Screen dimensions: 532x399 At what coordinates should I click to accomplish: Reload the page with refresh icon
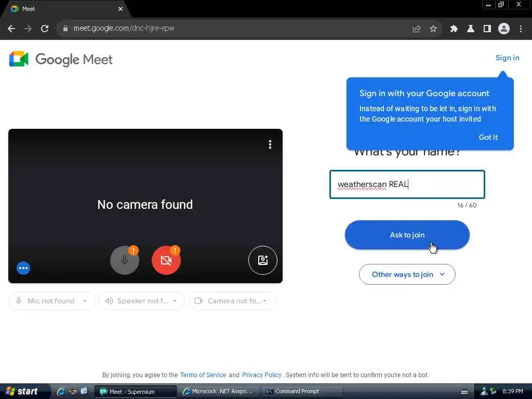click(45, 29)
